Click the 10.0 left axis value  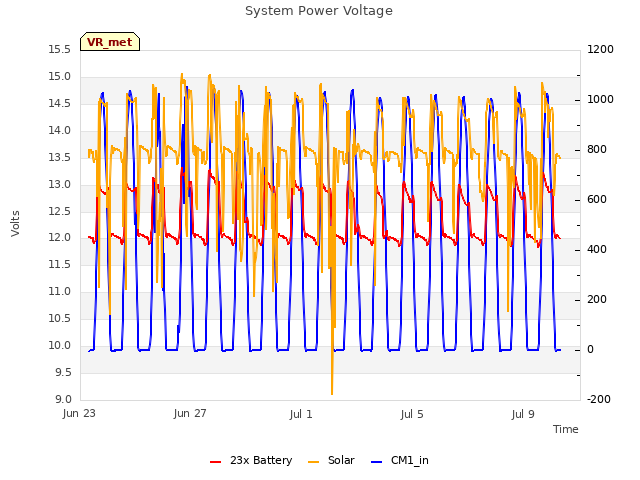coord(60,345)
